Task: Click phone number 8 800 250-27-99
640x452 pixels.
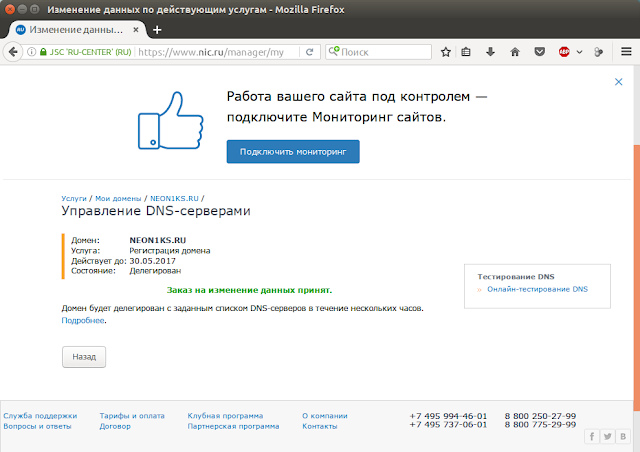Action: tap(540, 416)
